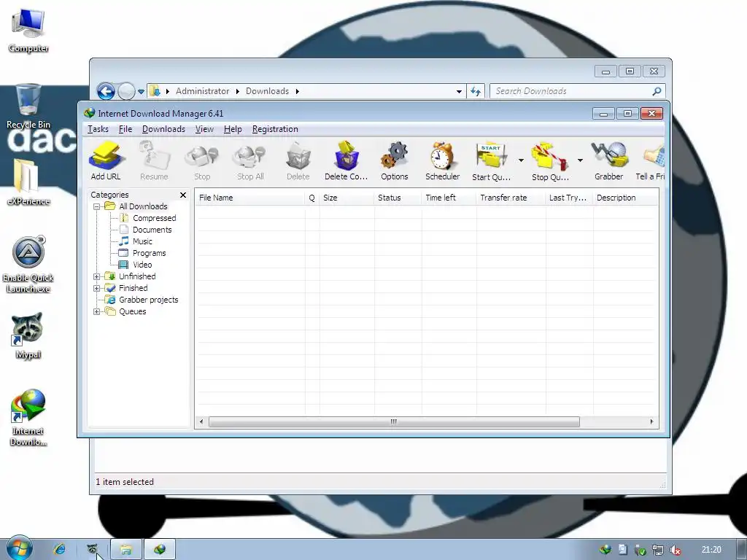Click the IDM taskbar button
This screenshot has height=560, width=747.
click(160, 550)
